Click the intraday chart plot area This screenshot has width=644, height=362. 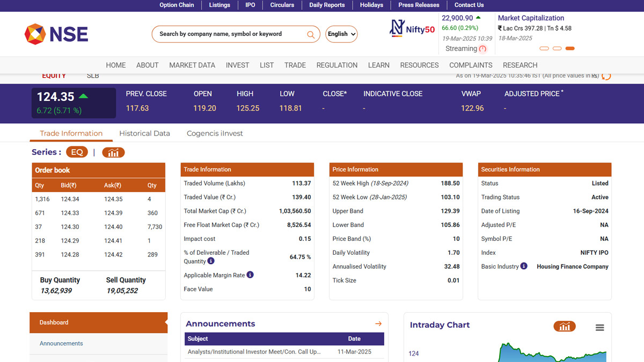pyautogui.click(x=553, y=352)
